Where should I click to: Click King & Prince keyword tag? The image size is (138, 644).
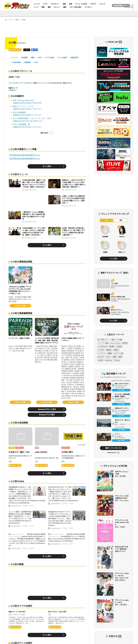point(115,343)
